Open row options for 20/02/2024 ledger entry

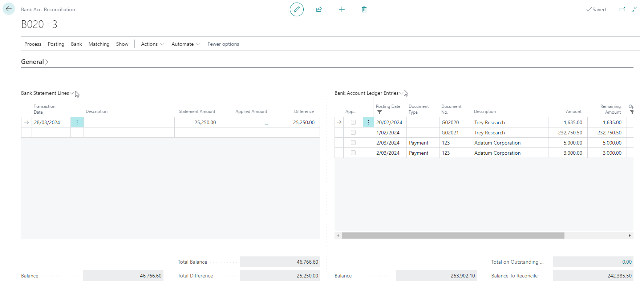coord(368,122)
